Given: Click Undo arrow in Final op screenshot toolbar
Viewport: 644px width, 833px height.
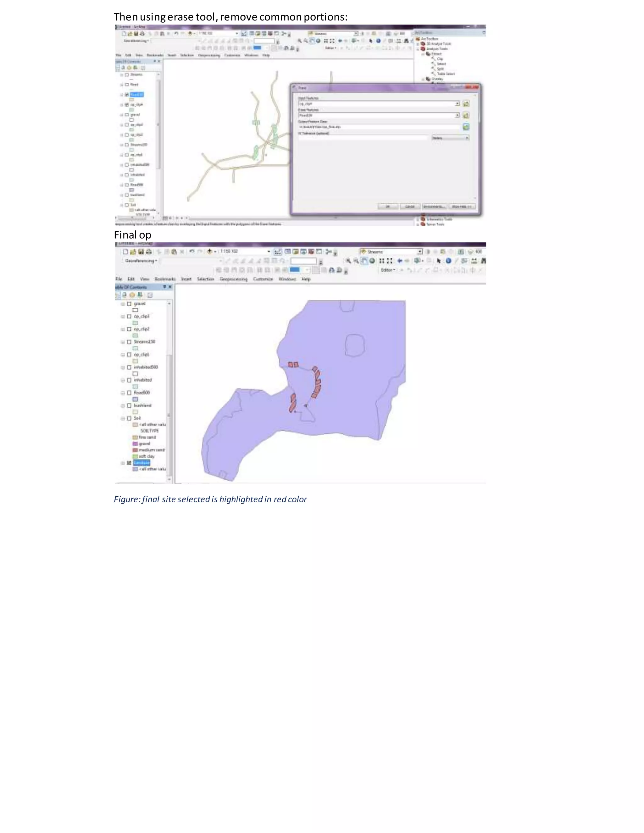Looking at the screenshot, I should 192,252.
